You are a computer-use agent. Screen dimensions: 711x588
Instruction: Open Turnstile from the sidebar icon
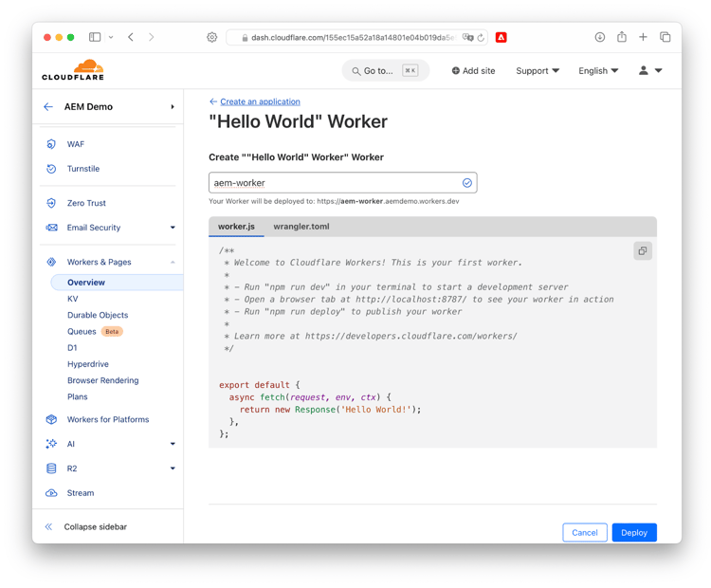point(51,169)
